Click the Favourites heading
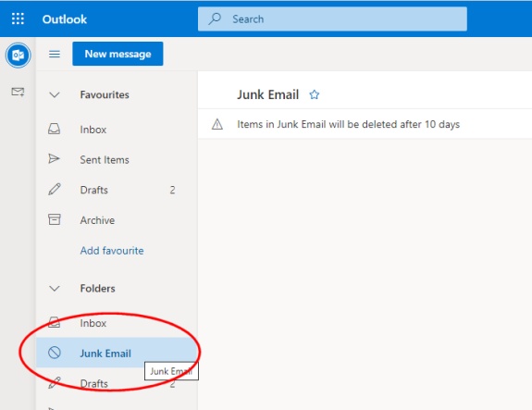The image size is (532, 410). coord(105,94)
